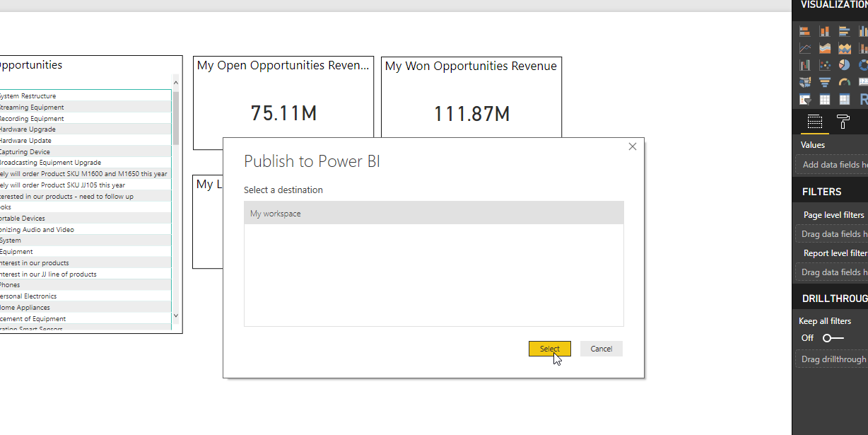Select the funnel visualization
The height and width of the screenshot is (435, 868).
pos(825,82)
